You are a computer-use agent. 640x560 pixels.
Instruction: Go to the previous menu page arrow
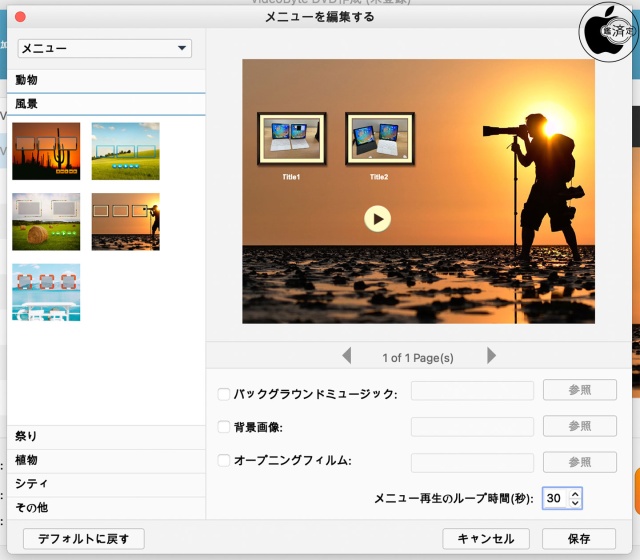coord(346,356)
